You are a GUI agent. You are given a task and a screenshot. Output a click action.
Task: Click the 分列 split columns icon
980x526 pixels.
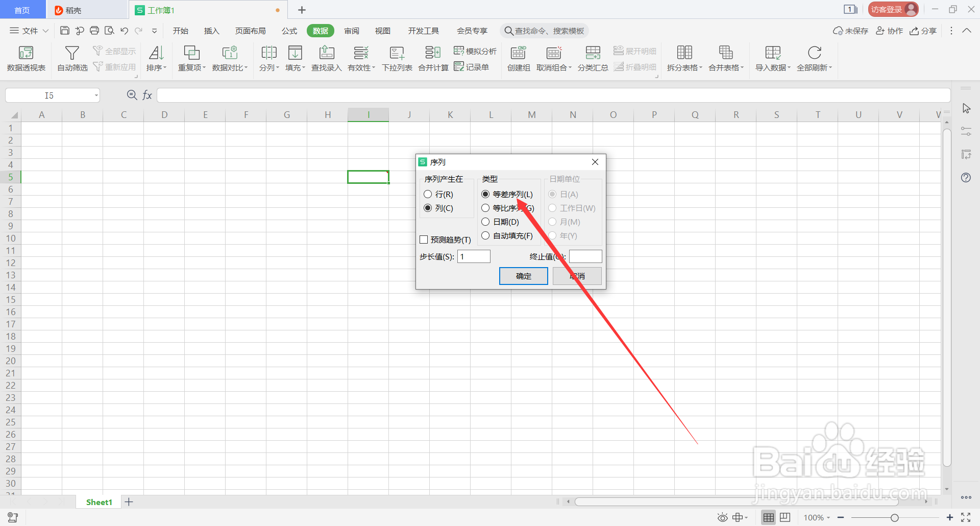[268, 53]
